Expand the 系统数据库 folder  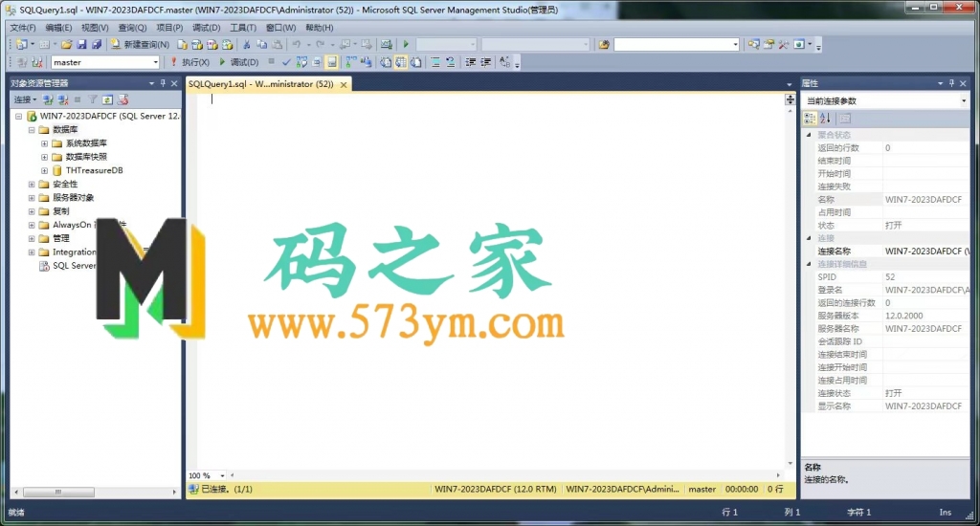[44, 143]
